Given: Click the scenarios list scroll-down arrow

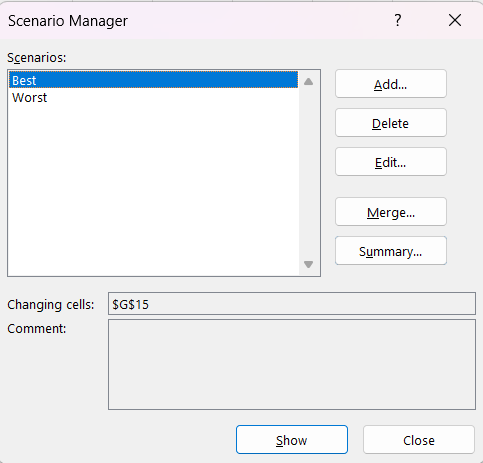Looking at the screenshot, I should tap(309, 264).
